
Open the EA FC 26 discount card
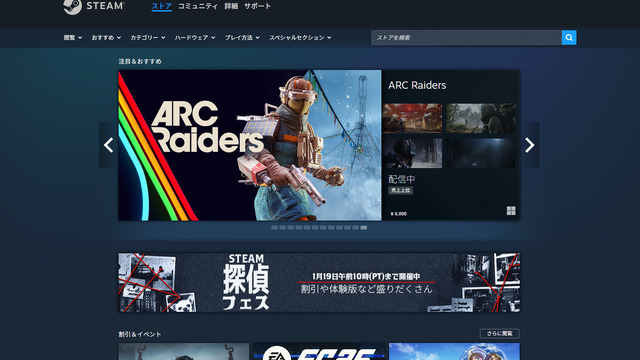[319, 351]
